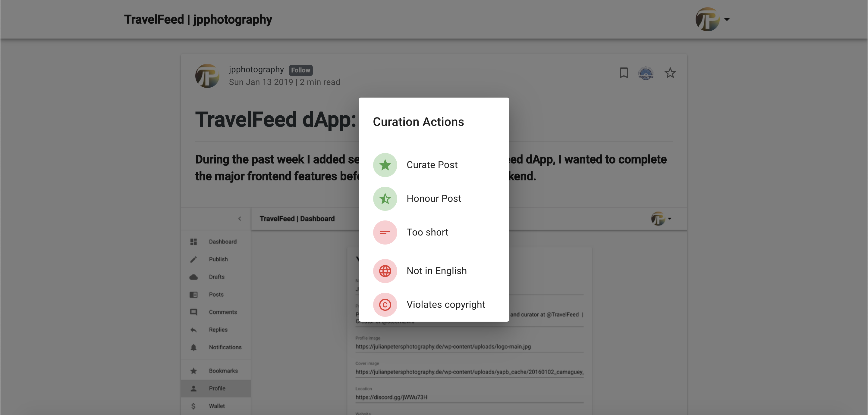The width and height of the screenshot is (868, 415).
Task: Select Honour Post action
Action: (x=434, y=198)
